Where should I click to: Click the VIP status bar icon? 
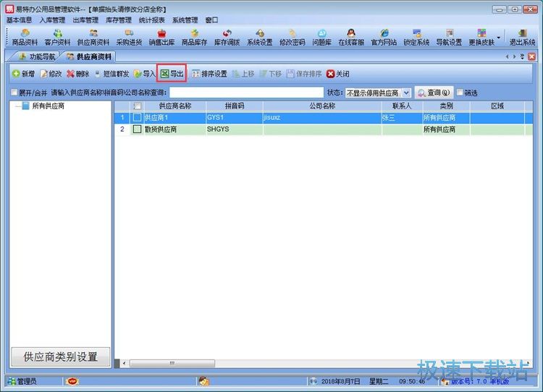[x=72, y=381]
